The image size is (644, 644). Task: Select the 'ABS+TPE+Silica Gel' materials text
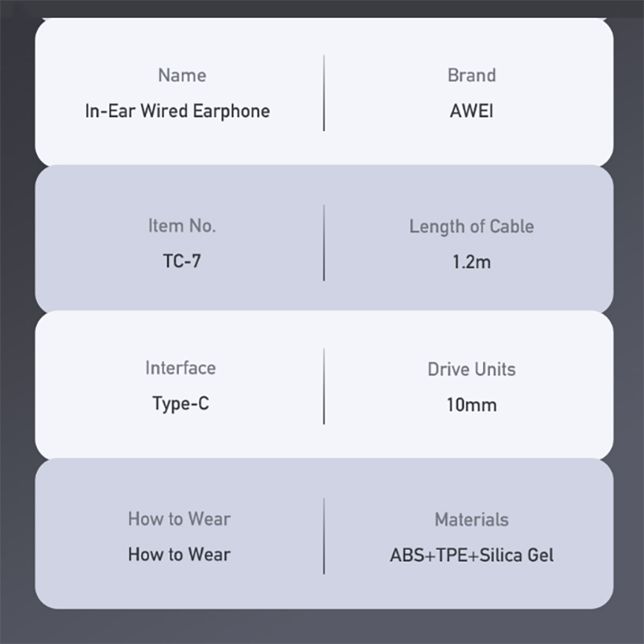pos(472,555)
